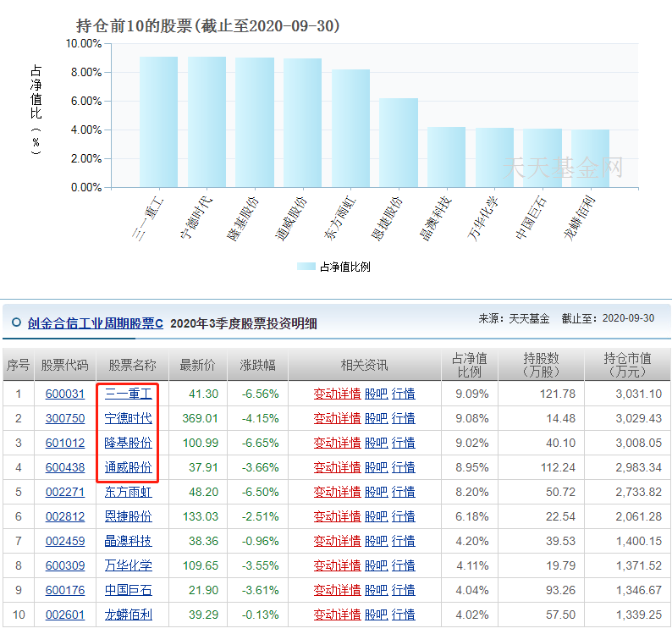The height and width of the screenshot is (634, 672).
Task: Click the 通威股份 stock name link
Action: (x=128, y=467)
